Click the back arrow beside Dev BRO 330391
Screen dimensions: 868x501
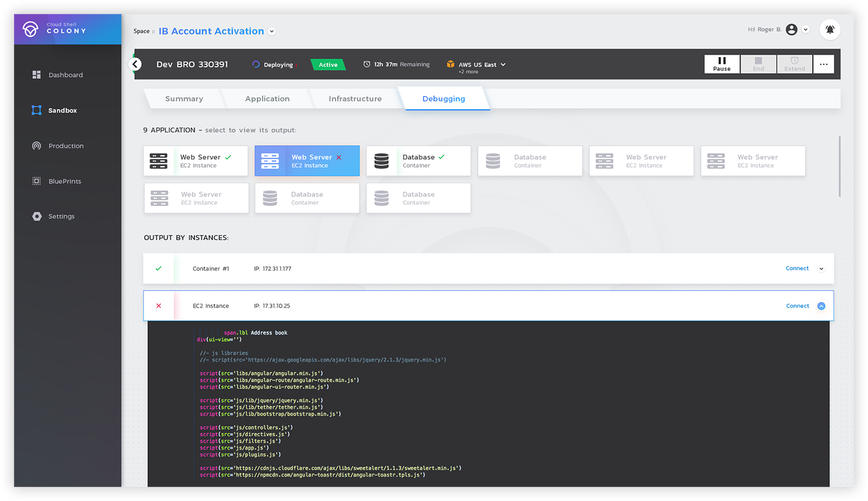pyautogui.click(x=135, y=64)
